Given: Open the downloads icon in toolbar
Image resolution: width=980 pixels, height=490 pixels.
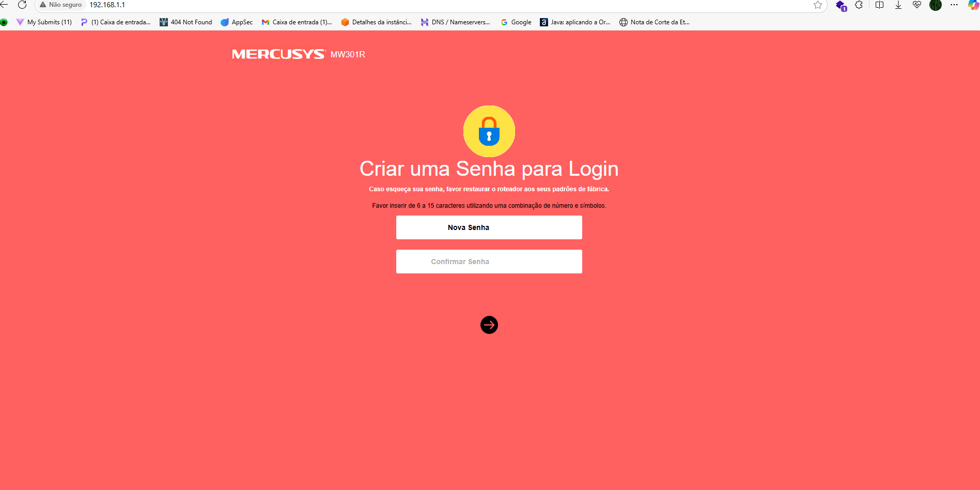Looking at the screenshot, I should point(898,5).
